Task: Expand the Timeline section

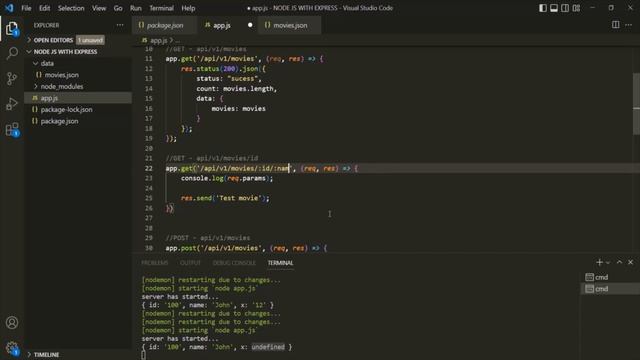Action: [x=46, y=354]
